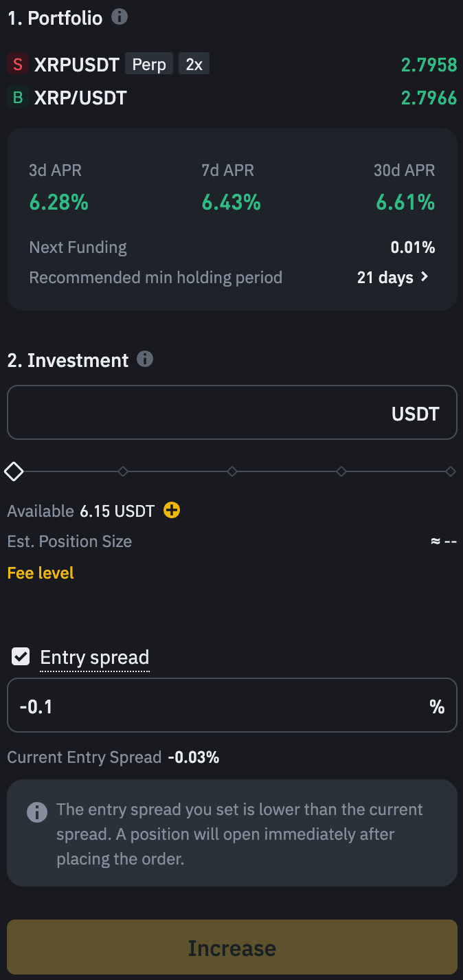
Task: Open the Fee level details
Action: point(41,573)
